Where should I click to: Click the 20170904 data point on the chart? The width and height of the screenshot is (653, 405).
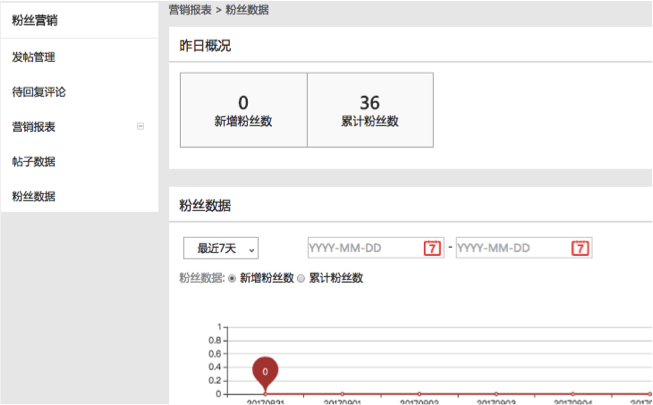click(x=573, y=394)
